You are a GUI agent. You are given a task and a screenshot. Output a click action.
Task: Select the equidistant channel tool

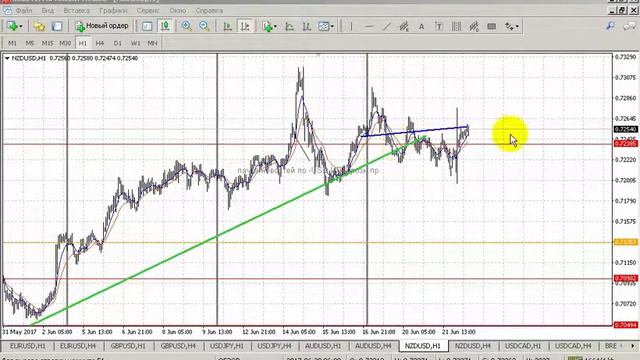coord(404,26)
